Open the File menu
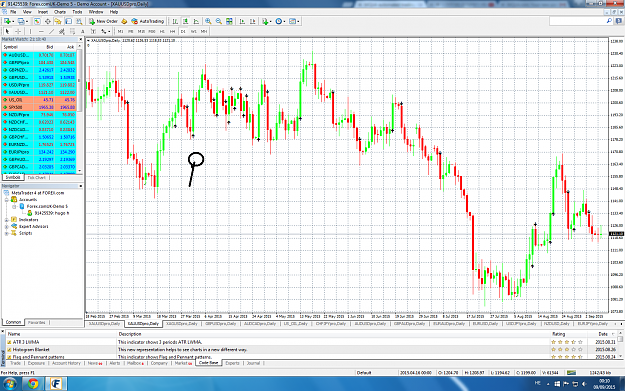The height and width of the screenshot is (391, 625). 13,12
